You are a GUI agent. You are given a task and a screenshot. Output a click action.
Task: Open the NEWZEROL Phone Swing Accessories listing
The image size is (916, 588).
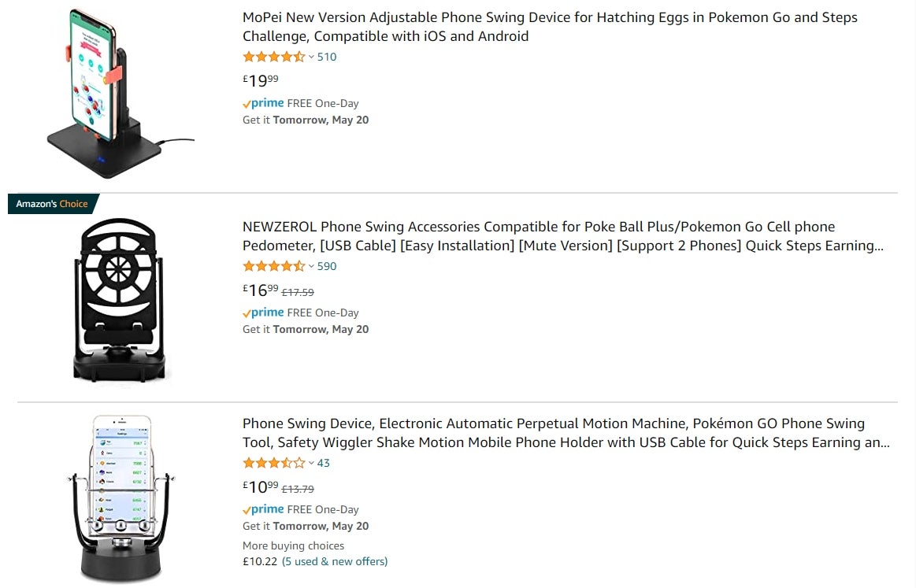(563, 235)
